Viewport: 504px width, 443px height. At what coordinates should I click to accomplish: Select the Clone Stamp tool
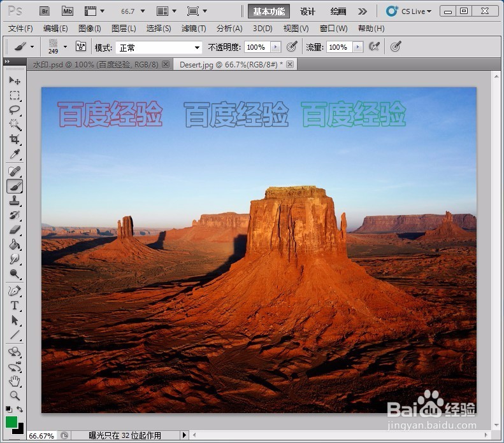(x=15, y=200)
